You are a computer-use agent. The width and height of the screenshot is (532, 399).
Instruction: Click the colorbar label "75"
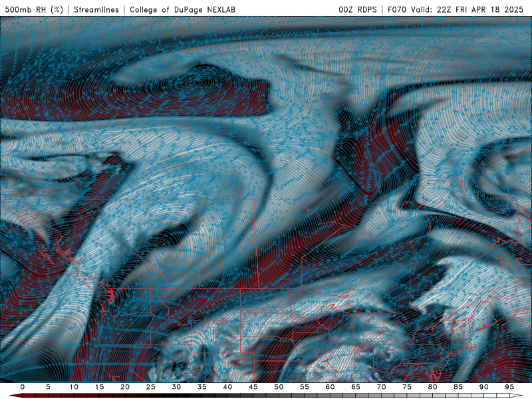407,387
